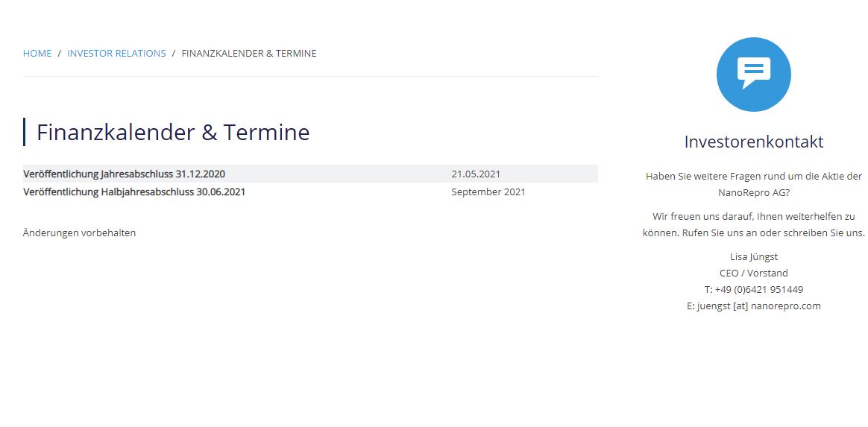The image size is (868, 427).
Task: Click the September 2021 date cell
Action: click(488, 192)
